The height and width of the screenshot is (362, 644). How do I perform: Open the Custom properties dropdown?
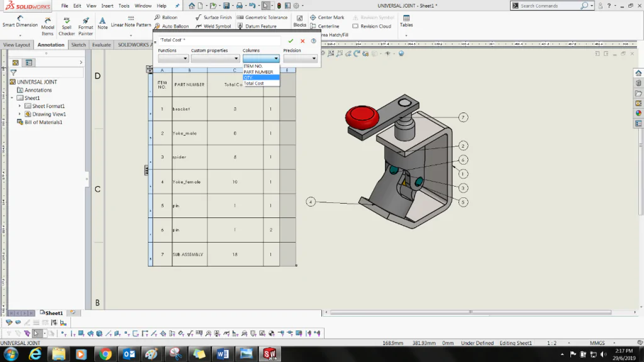click(215, 58)
